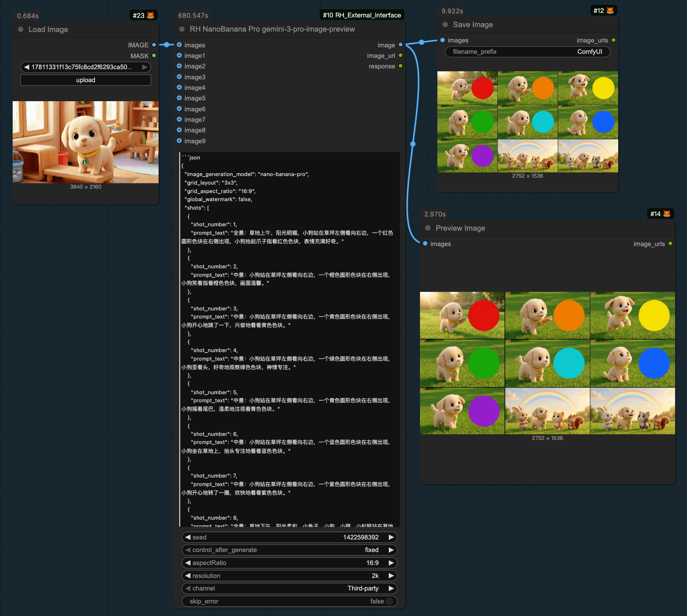The height and width of the screenshot is (616, 687).
Task: Click the fox icon on badge #14
Action: (667, 214)
